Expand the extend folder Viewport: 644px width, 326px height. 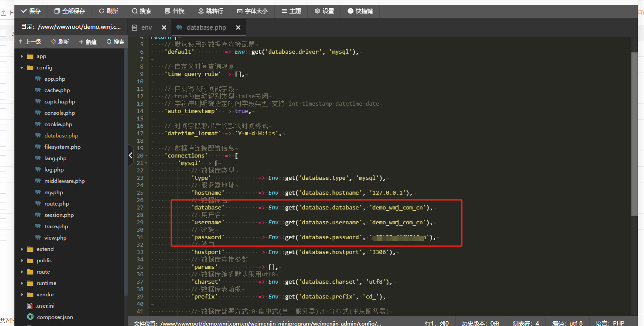pos(22,249)
